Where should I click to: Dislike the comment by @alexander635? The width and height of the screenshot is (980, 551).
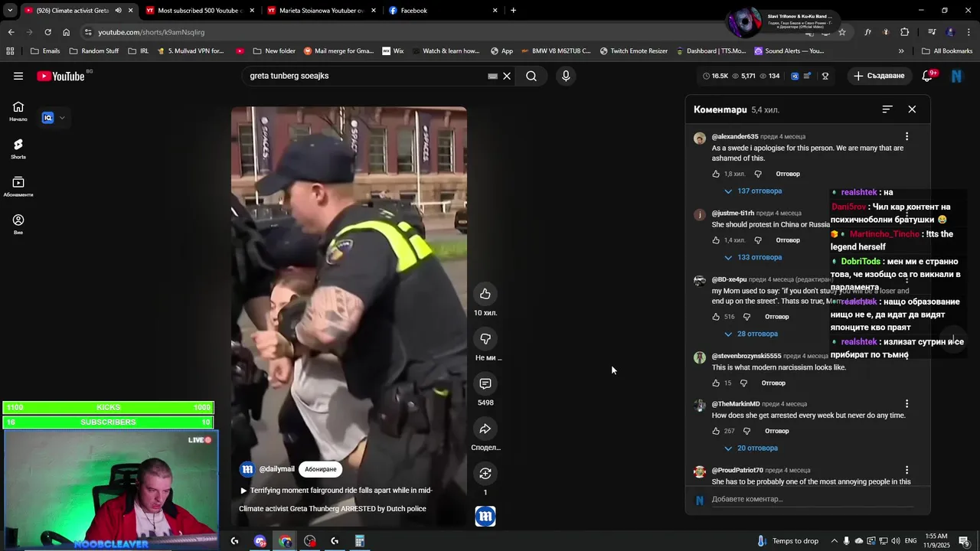pyautogui.click(x=758, y=174)
